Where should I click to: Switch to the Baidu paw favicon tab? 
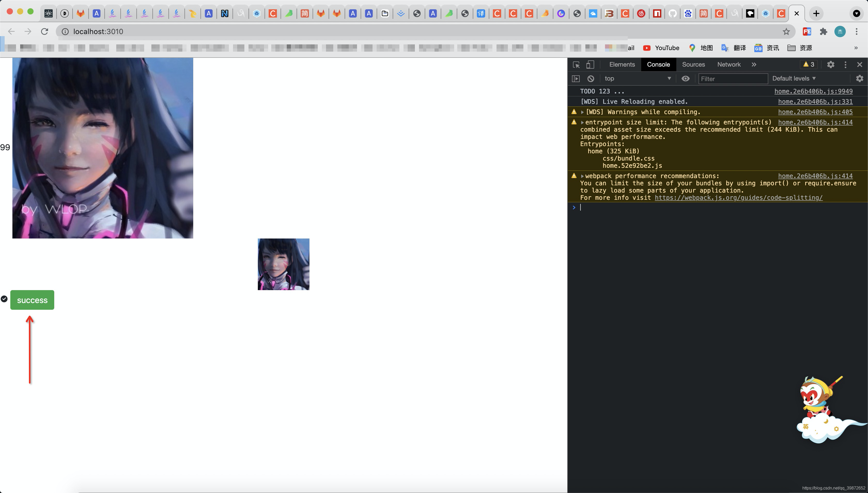[688, 13]
